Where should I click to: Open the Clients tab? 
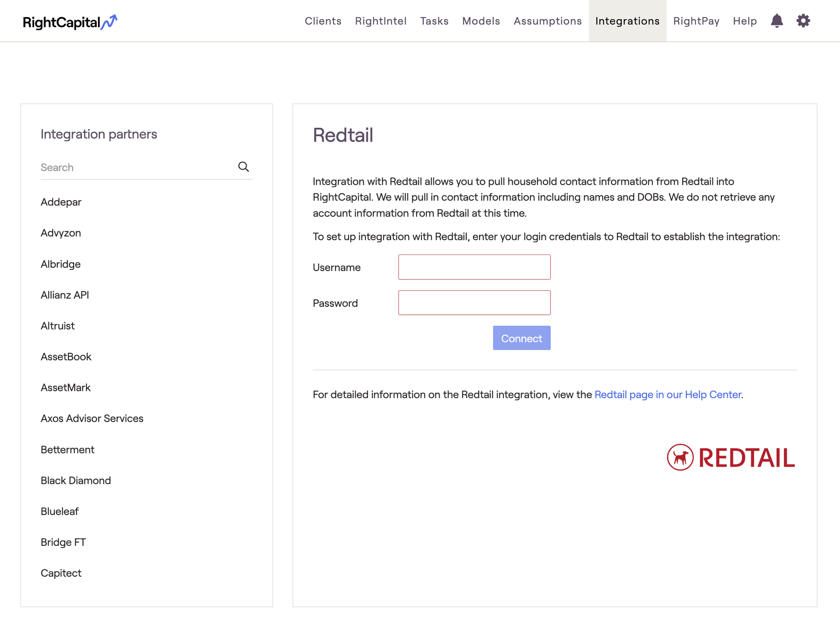pyautogui.click(x=323, y=21)
